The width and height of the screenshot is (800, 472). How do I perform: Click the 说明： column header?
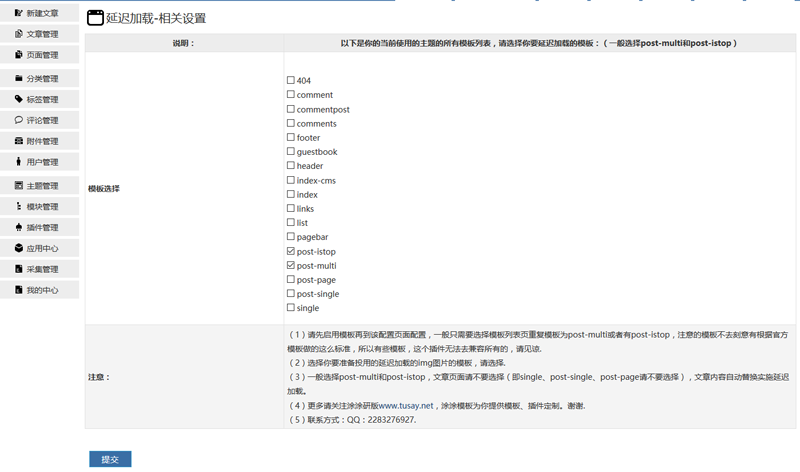pos(183,43)
